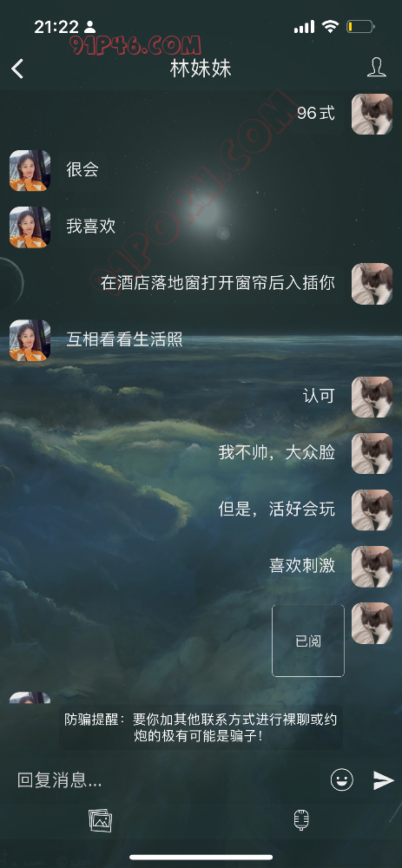
Task: Tap the microphone voice message icon
Action: pos(301,820)
